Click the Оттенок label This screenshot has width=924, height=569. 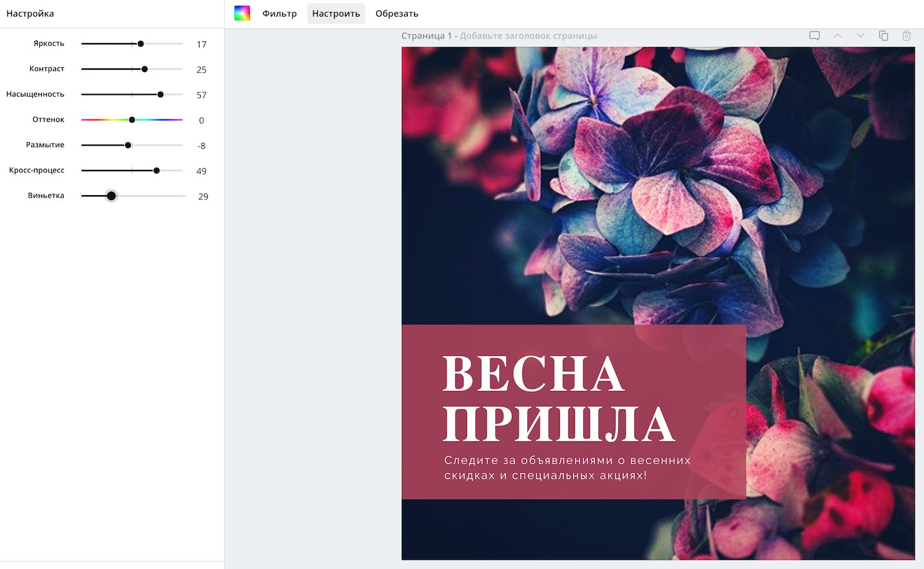(x=49, y=119)
